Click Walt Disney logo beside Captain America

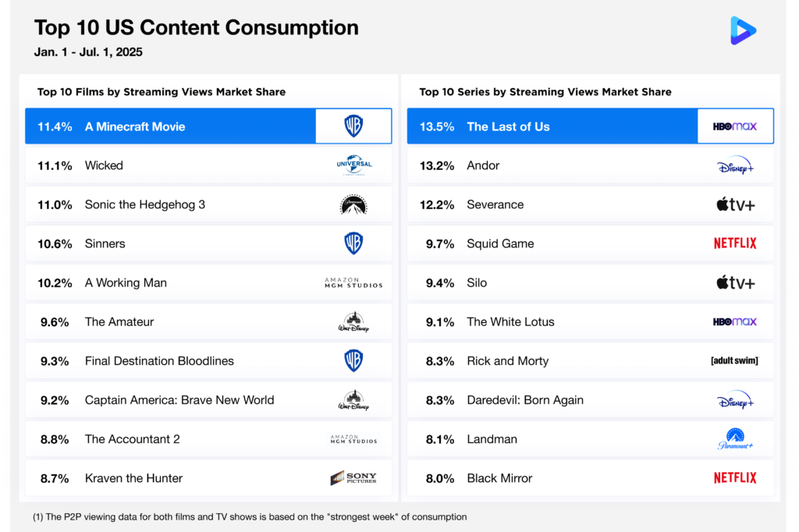pos(353,400)
